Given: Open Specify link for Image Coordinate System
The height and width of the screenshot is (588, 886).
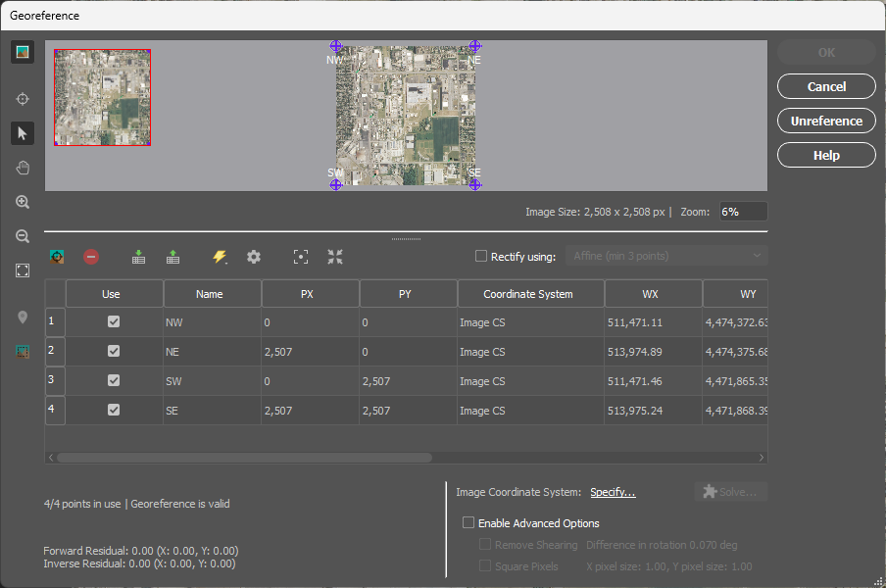Looking at the screenshot, I should 613,492.
